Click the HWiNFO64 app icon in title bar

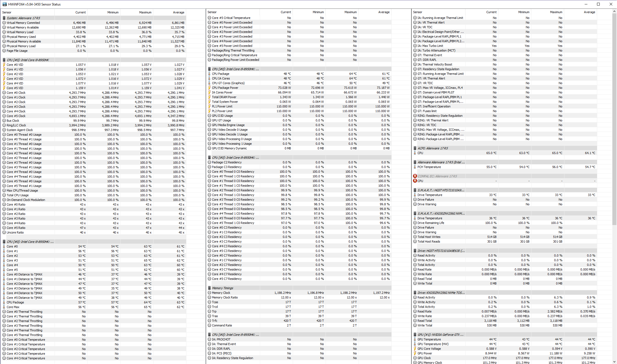coord(4,4)
